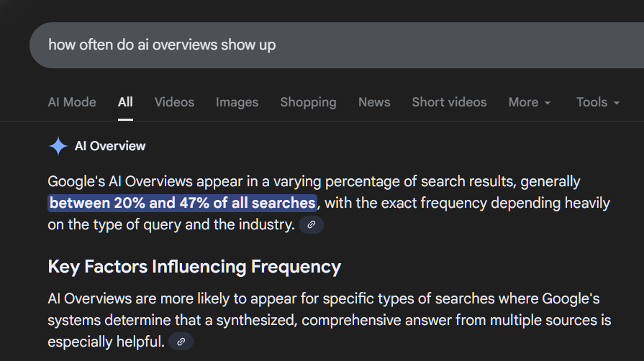Switch to the Shopping tab
644x361 pixels.
[x=308, y=102]
